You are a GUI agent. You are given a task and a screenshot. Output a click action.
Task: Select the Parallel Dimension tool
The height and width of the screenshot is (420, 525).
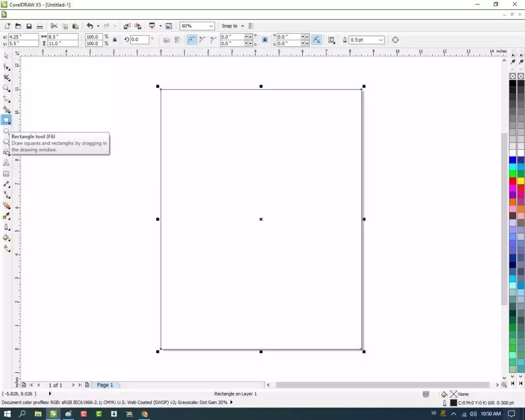click(6, 184)
